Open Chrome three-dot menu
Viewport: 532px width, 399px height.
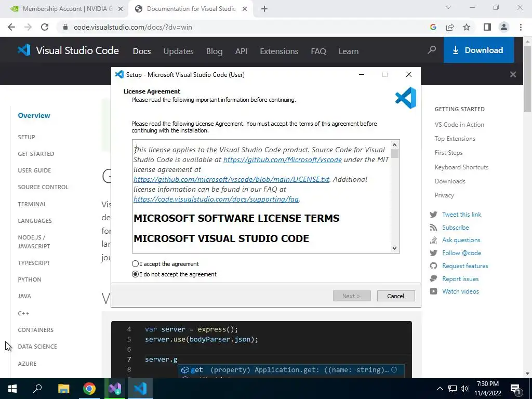click(521, 27)
